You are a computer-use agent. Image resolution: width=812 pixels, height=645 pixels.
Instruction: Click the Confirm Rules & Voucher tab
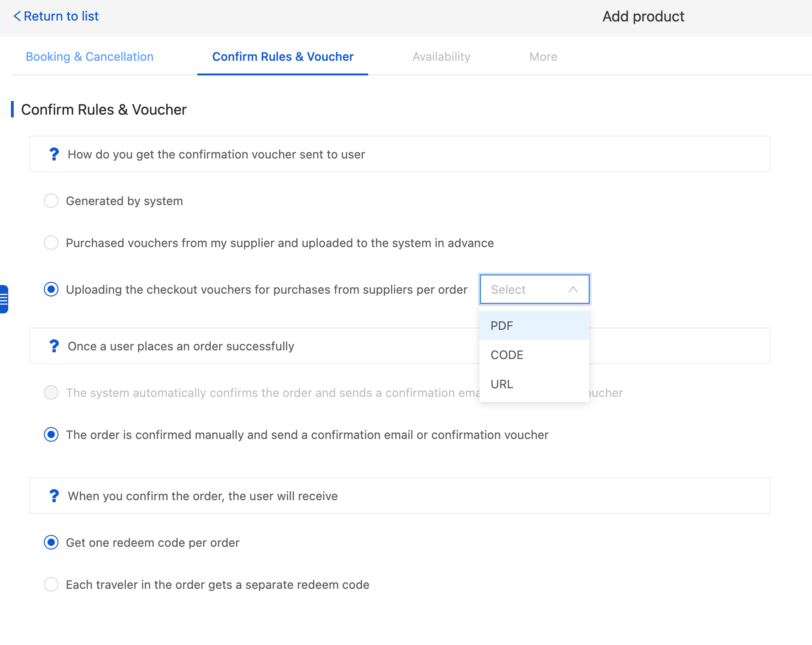coord(283,57)
